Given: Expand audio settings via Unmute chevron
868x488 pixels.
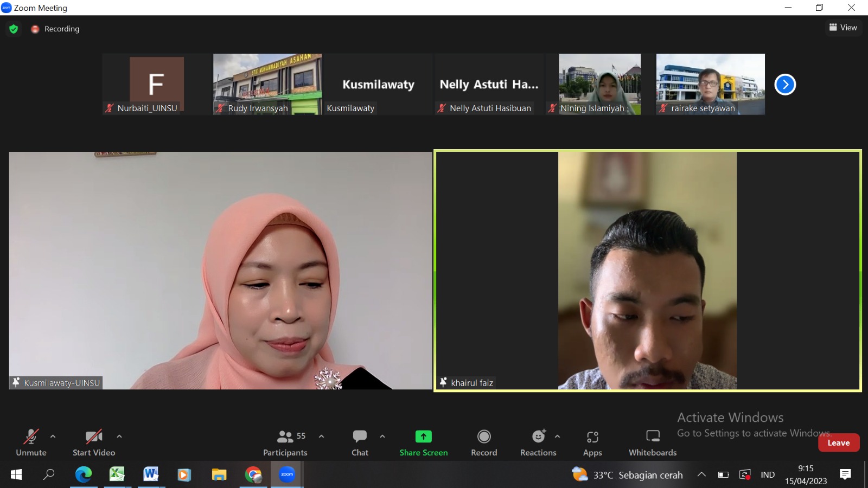Looking at the screenshot, I should (53, 436).
